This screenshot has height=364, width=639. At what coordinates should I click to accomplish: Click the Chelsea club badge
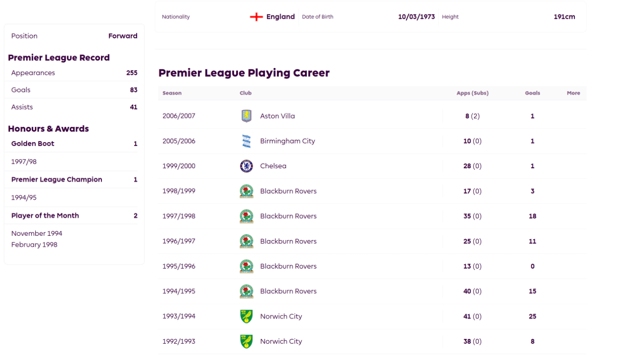[247, 166]
